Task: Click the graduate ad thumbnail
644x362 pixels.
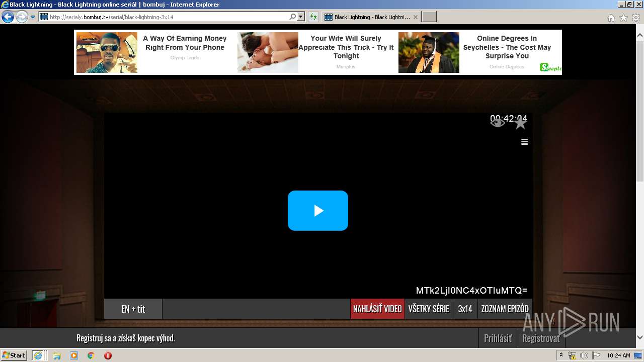Action: [429, 52]
